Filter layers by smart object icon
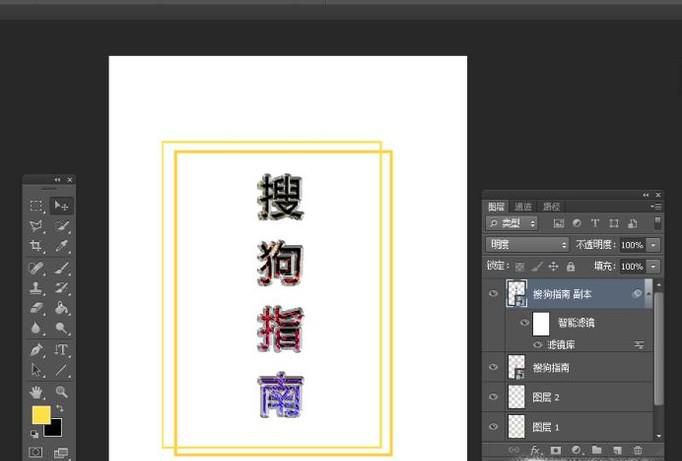 [x=632, y=224]
